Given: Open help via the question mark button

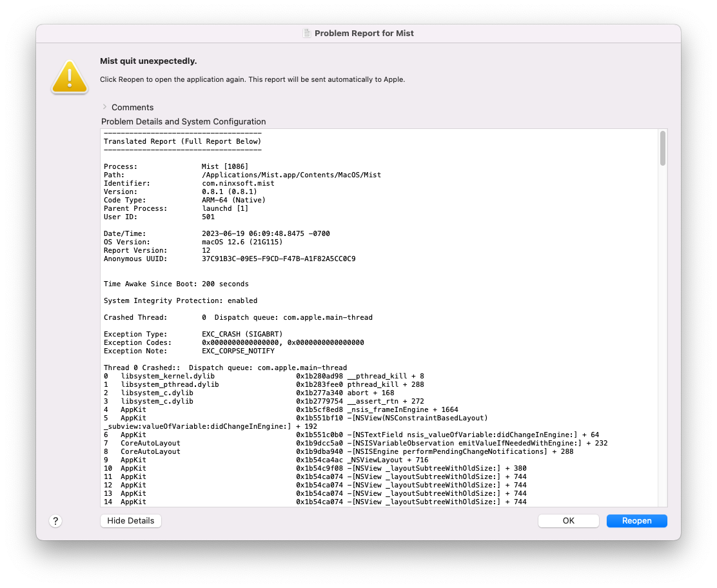Looking at the screenshot, I should click(55, 520).
